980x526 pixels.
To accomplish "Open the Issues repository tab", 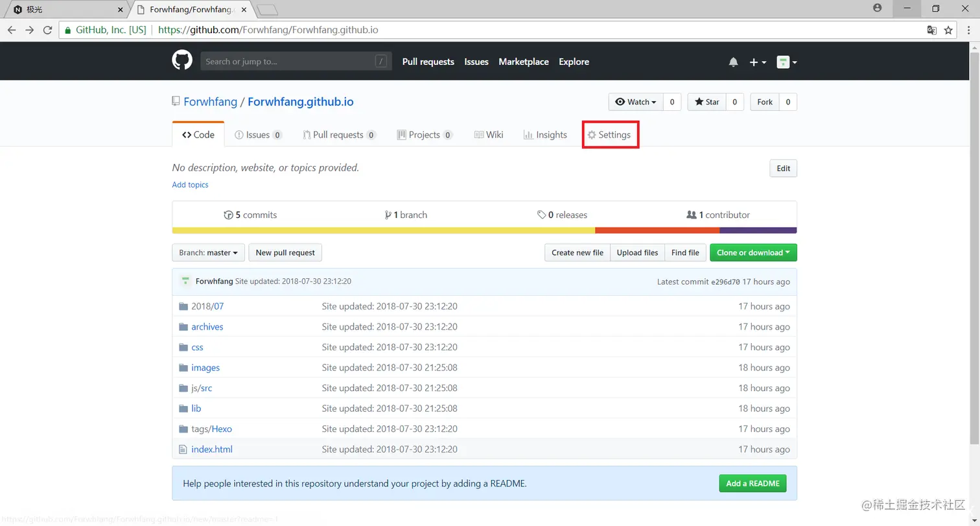I will click(x=258, y=135).
